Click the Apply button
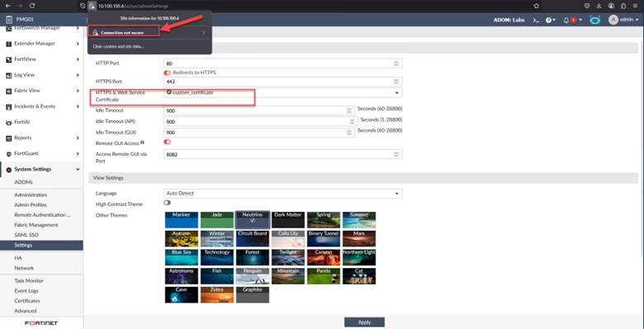 click(364, 322)
